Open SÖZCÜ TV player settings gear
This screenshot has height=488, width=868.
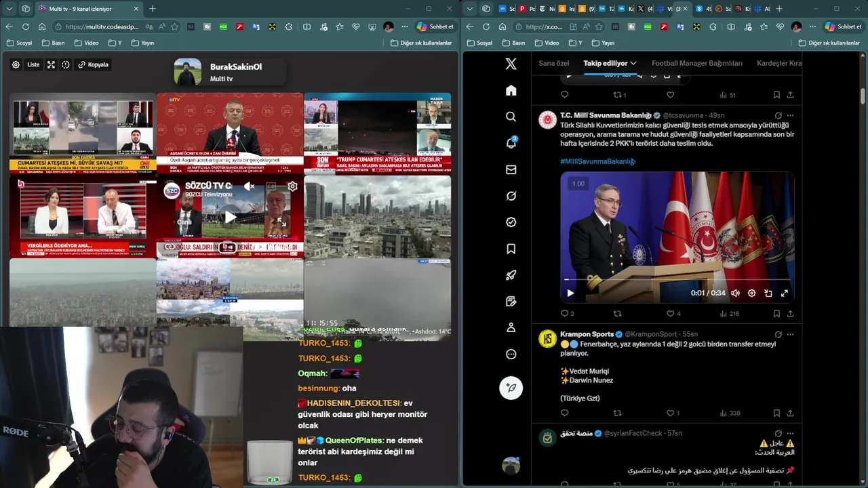click(292, 186)
